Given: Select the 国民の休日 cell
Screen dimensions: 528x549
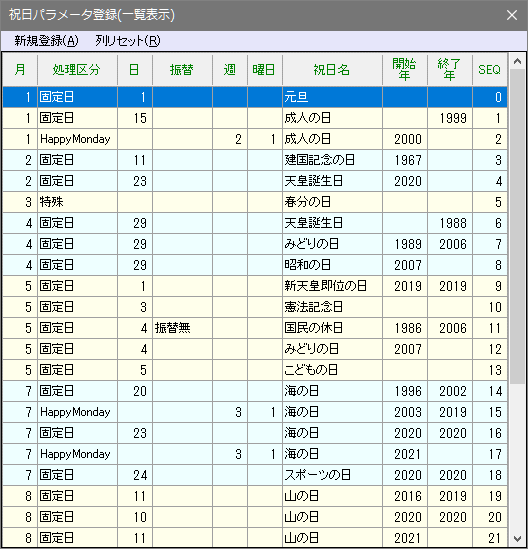Looking at the screenshot, I should (x=332, y=328).
